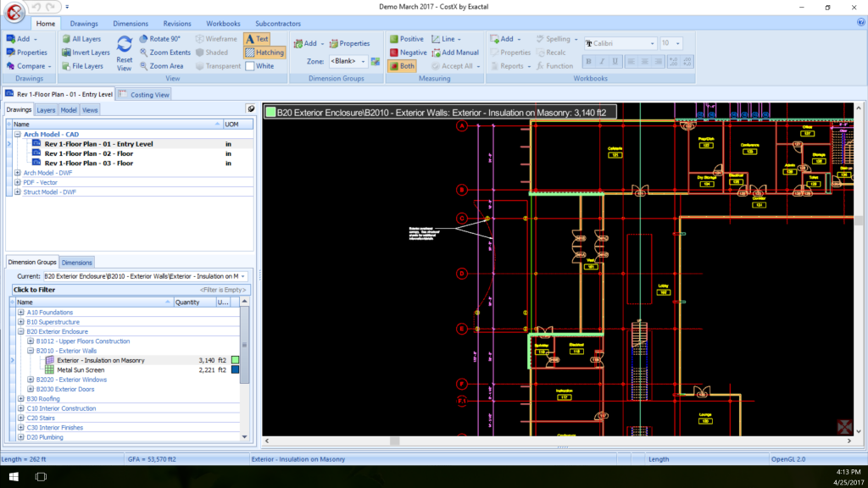Toggle Hatching display

point(264,53)
